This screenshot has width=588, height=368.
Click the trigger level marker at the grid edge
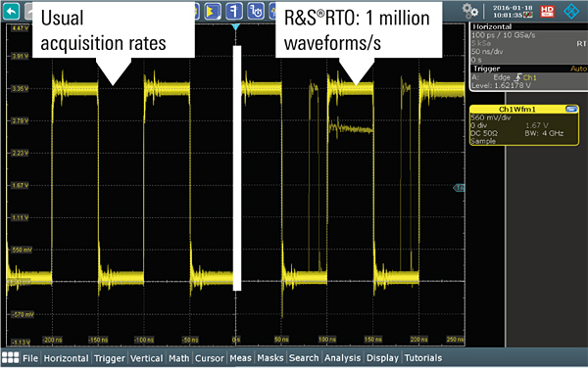coord(459,188)
